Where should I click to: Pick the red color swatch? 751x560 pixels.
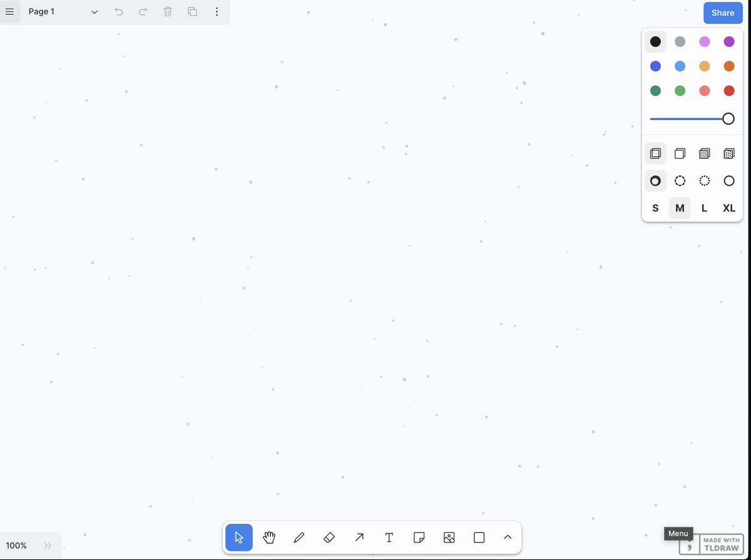tap(729, 91)
